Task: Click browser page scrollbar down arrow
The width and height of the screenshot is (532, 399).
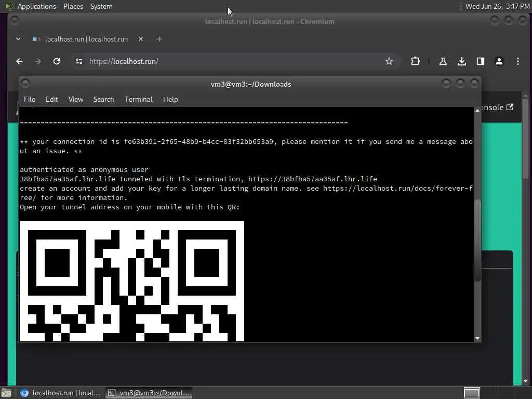Action: pyautogui.click(x=526, y=381)
